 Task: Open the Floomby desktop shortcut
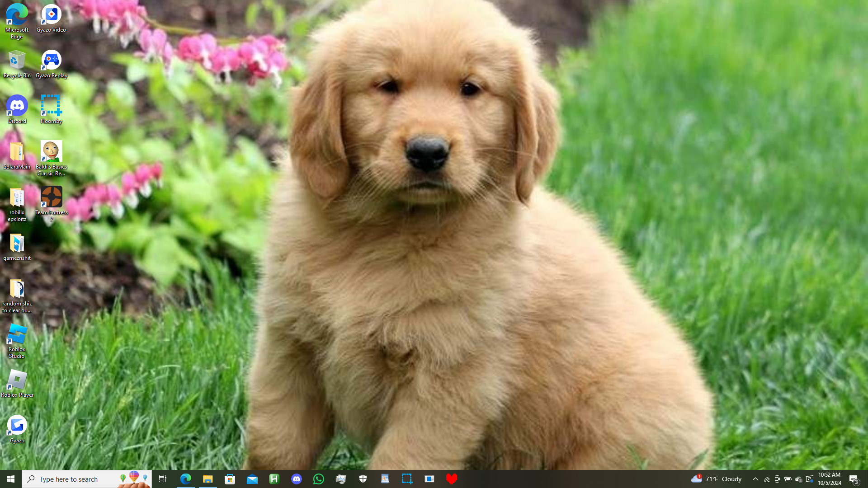pyautogui.click(x=51, y=108)
